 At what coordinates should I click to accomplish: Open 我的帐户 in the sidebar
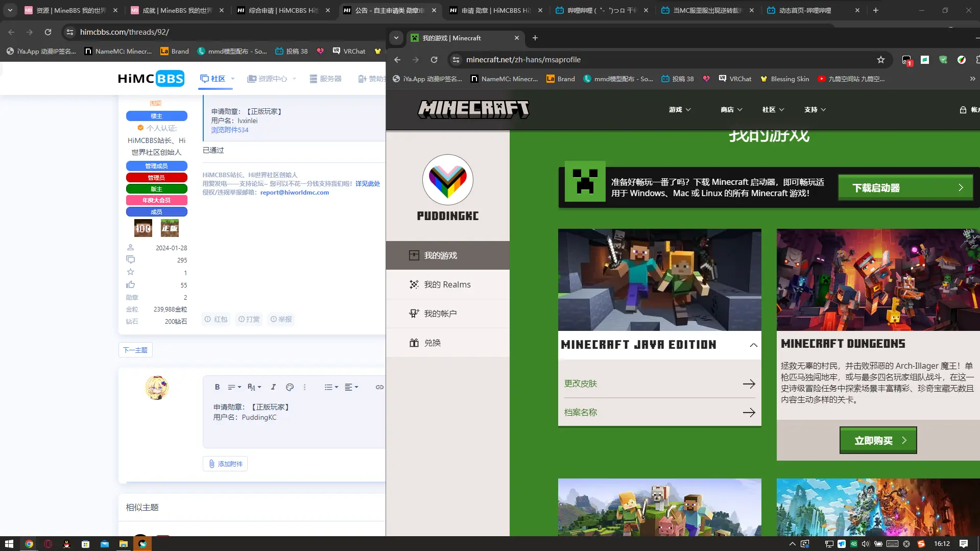point(440,314)
